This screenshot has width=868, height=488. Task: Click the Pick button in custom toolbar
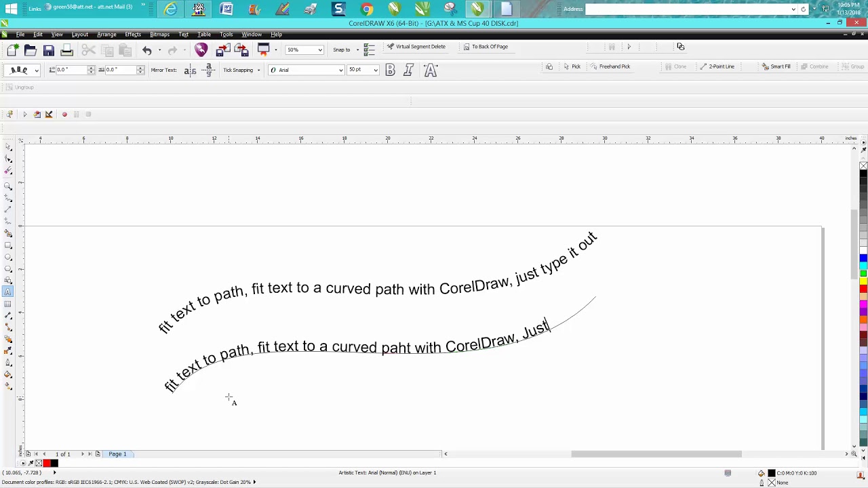(x=572, y=66)
